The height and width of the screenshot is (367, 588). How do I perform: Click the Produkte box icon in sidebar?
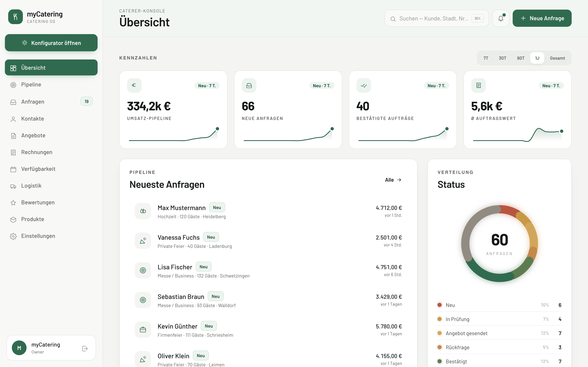(13, 219)
